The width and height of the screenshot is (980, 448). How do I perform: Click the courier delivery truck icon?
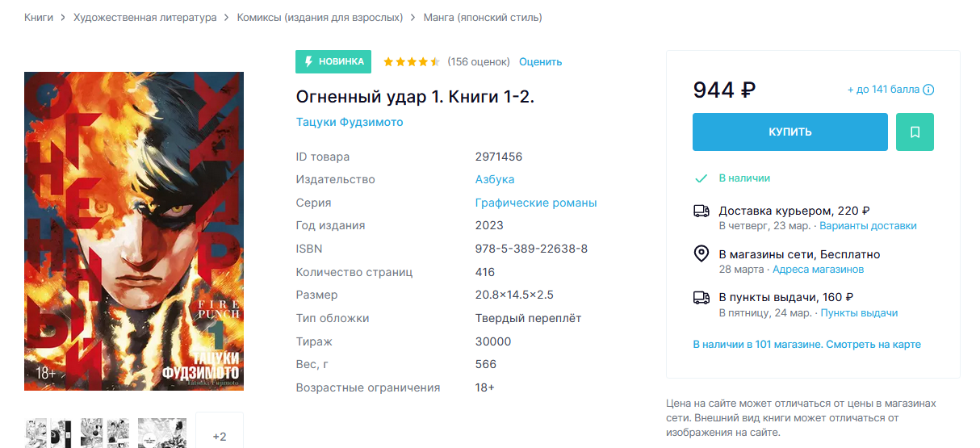pyautogui.click(x=701, y=211)
